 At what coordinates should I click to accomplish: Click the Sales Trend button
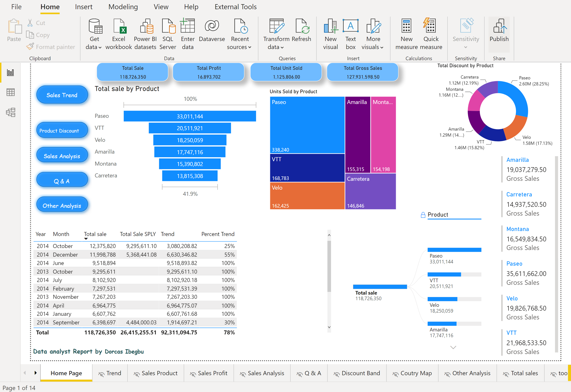click(x=62, y=95)
